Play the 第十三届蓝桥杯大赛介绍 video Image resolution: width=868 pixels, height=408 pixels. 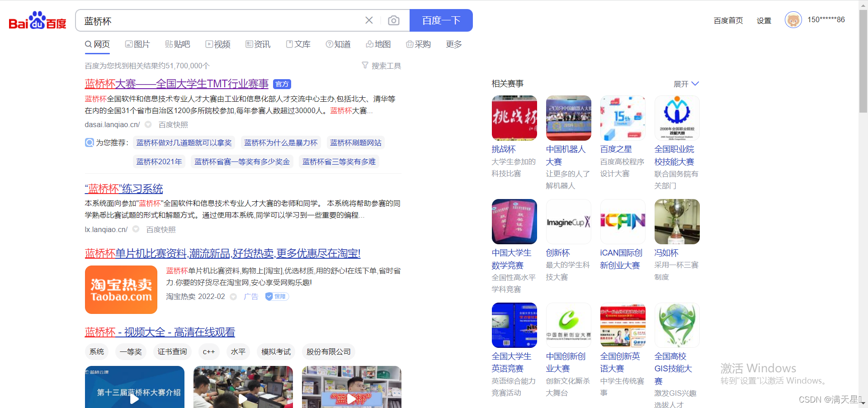coord(135,388)
